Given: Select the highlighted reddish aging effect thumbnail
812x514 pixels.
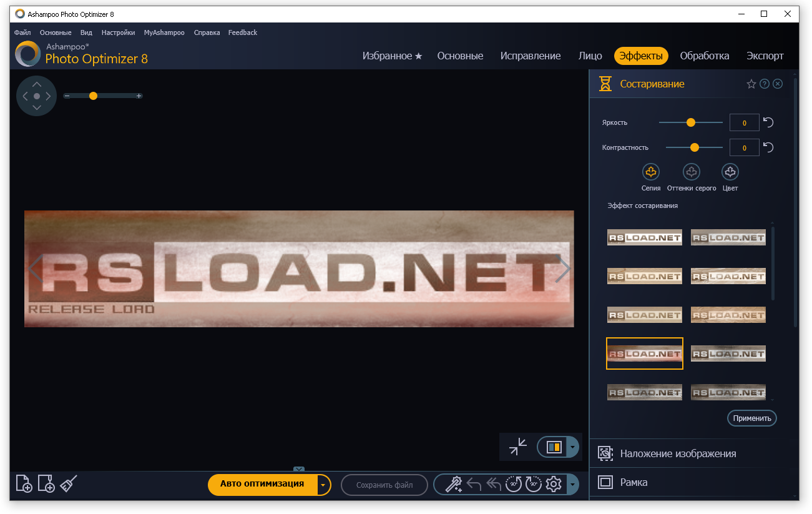Looking at the screenshot, I should pyautogui.click(x=645, y=353).
